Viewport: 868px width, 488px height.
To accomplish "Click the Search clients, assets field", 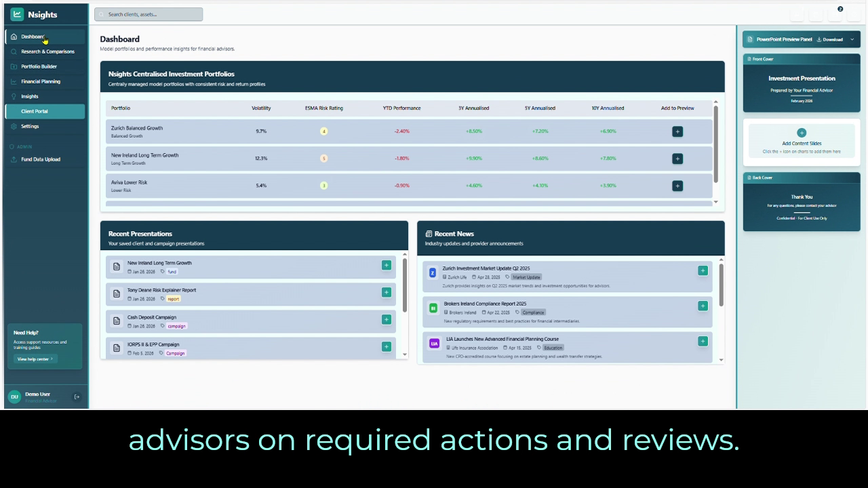I will click(149, 14).
